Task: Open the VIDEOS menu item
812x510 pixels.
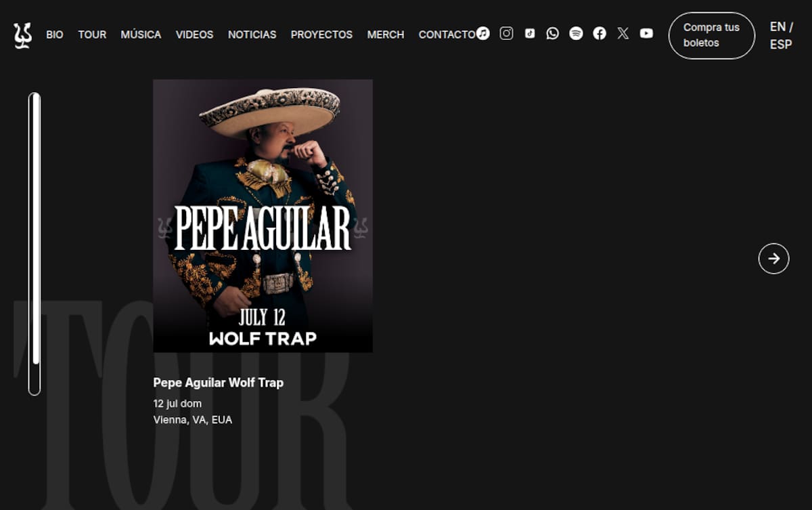Action: coord(194,35)
